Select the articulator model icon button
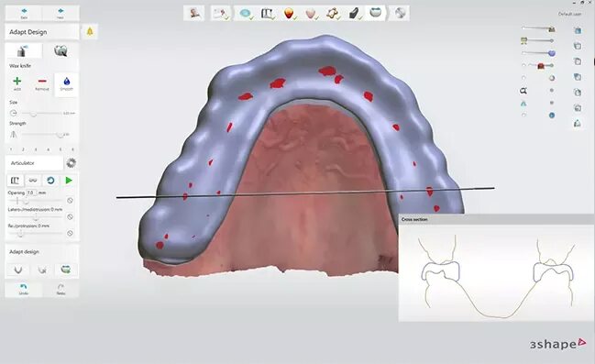The image size is (595, 364). [x=16, y=181]
